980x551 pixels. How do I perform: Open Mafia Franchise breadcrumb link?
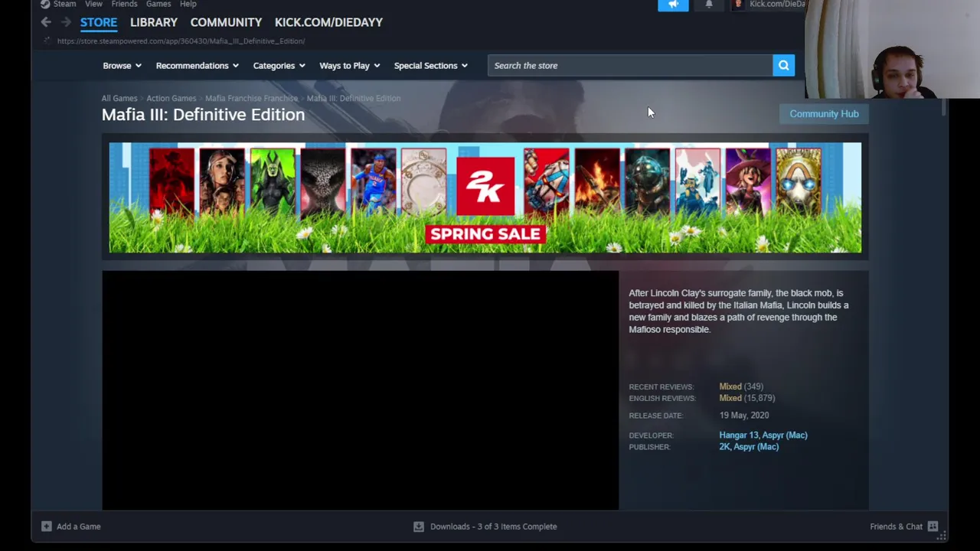pyautogui.click(x=251, y=98)
